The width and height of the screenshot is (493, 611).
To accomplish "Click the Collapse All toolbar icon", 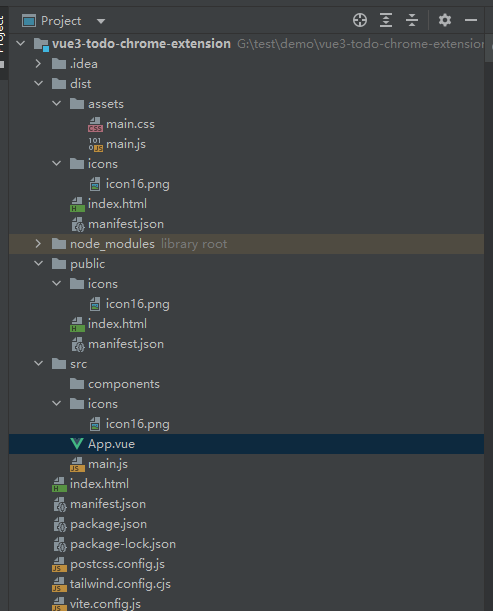I will pyautogui.click(x=412, y=20).
